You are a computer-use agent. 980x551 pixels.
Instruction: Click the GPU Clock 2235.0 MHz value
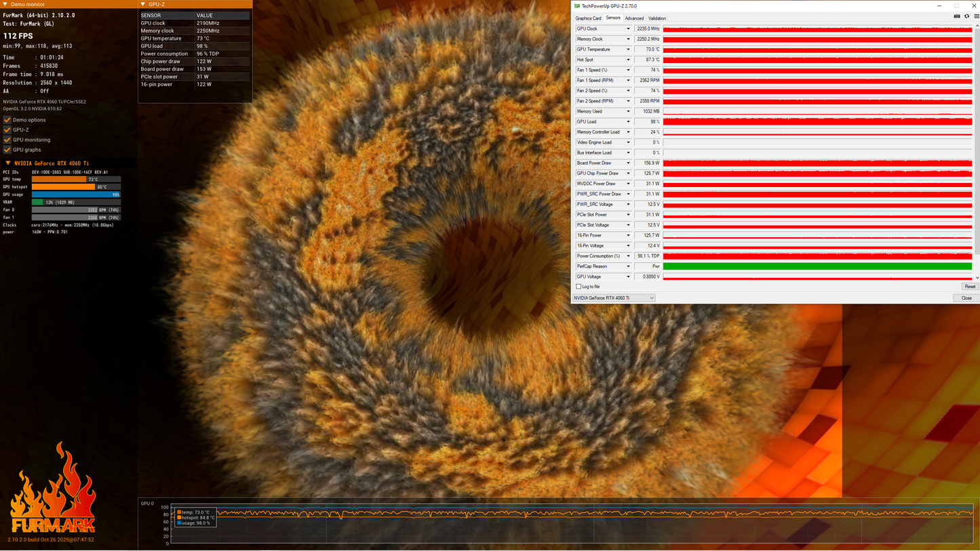coord(647,29)
